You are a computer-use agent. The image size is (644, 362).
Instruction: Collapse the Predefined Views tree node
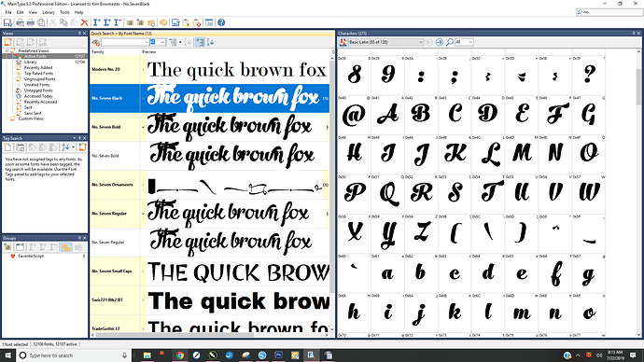coord(7,51)
